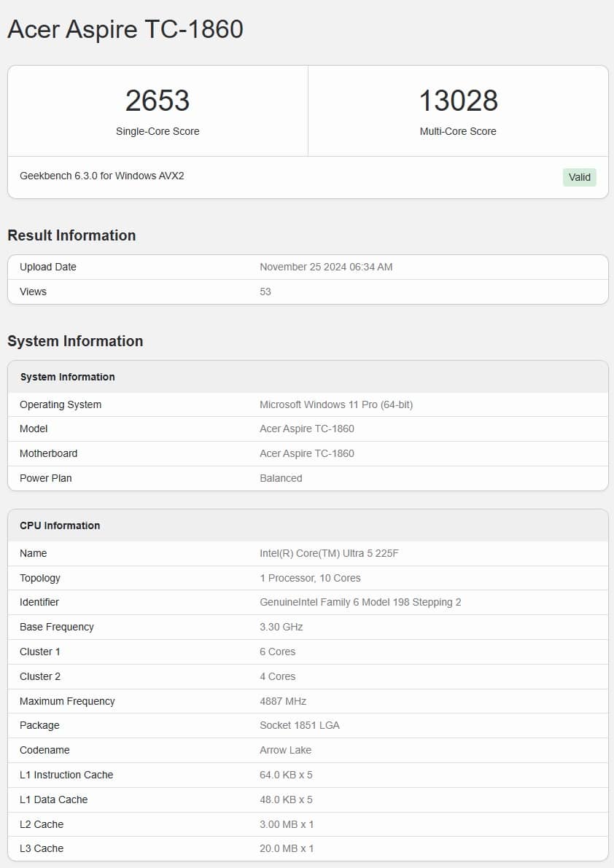Select the views count 53

click(265, 292)
